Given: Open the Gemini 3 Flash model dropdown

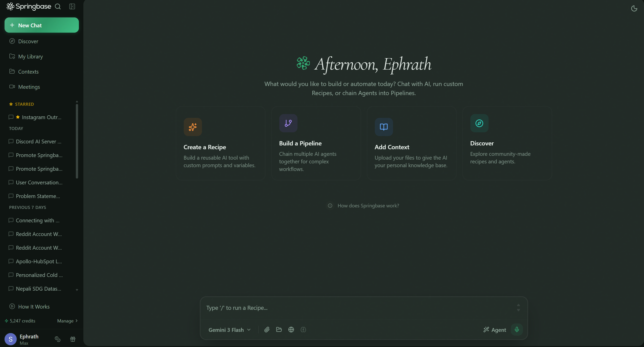Looking at the screenshot, I should click(x=229, y=330).
